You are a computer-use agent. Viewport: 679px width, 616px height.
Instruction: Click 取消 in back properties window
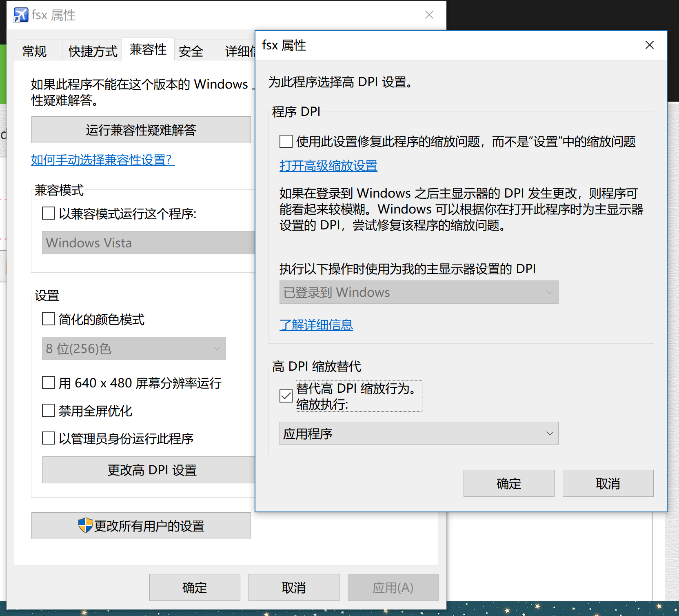click(x=294, y=587)
